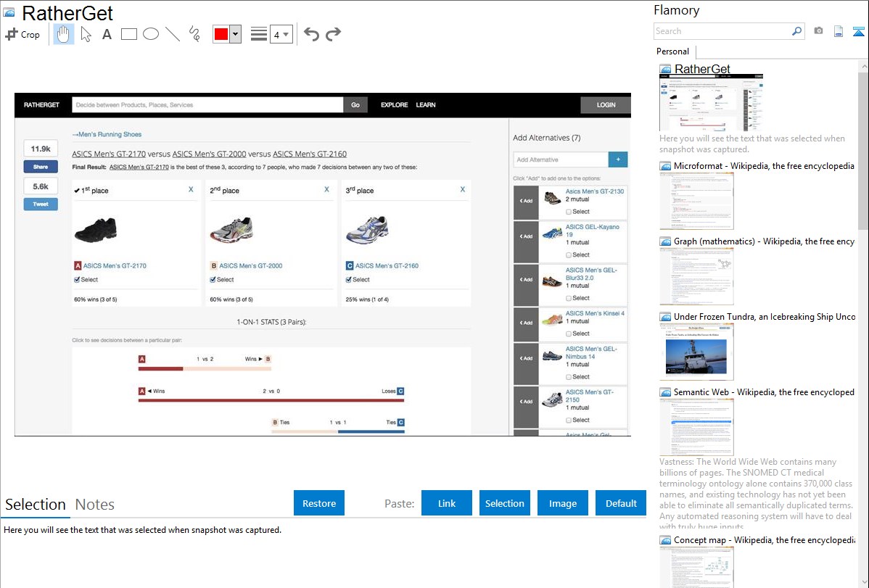Screen dimensions: 869x588
Task: Click Add for Asics Men's GT-2130
Action: click(x=526, y=201)
